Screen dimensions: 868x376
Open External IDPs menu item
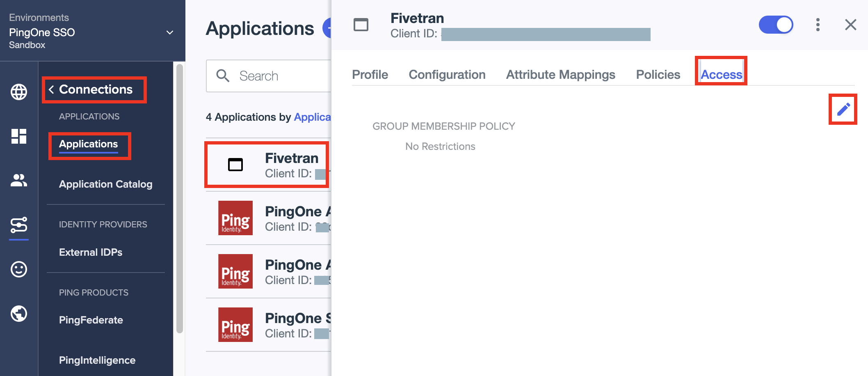point(91,252)
